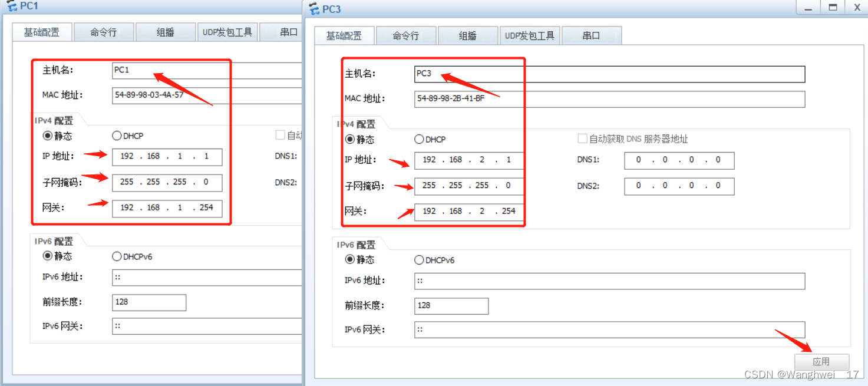The width and height of the screenshot is (868, 386).
Task: Click PC1's 子网掩码 field
Action: [167, 183]
